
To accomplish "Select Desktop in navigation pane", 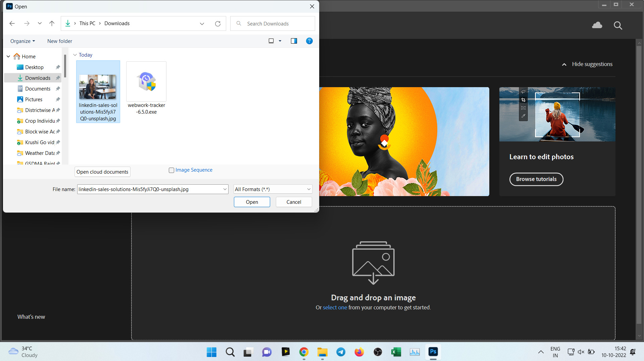I will coord(34,67).
